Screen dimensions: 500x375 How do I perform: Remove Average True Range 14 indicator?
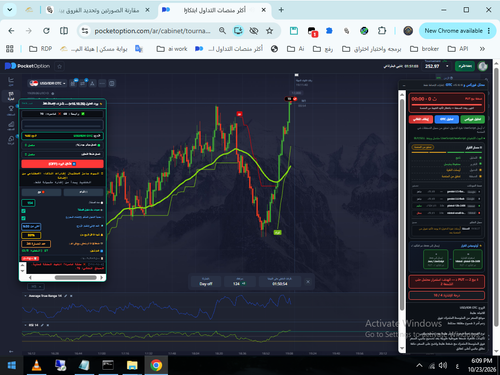coord(71,296)
